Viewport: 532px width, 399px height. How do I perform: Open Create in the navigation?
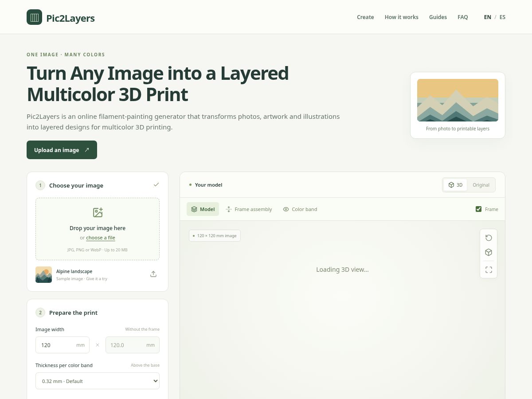tap(365, 17)
